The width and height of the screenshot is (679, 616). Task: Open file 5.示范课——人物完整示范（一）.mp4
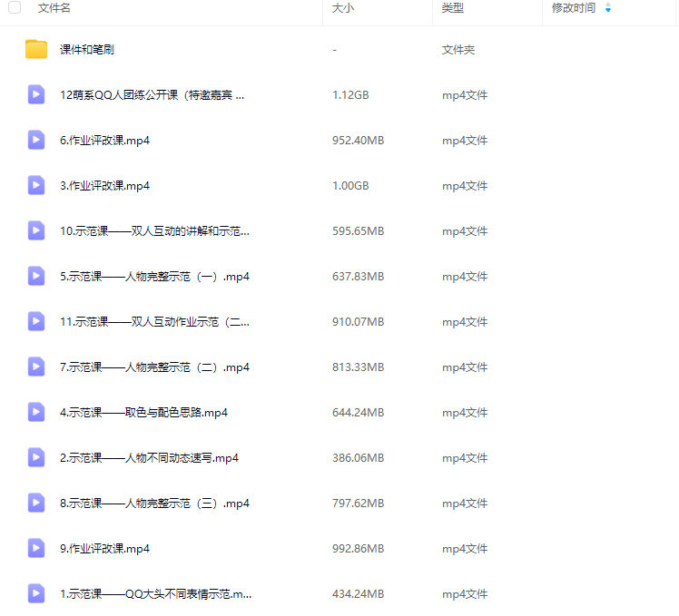pyautogui.click(x=154, y=277)
